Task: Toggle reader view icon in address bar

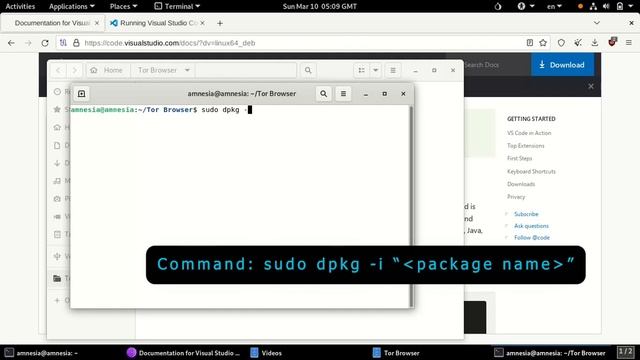Action: point(530,42)
